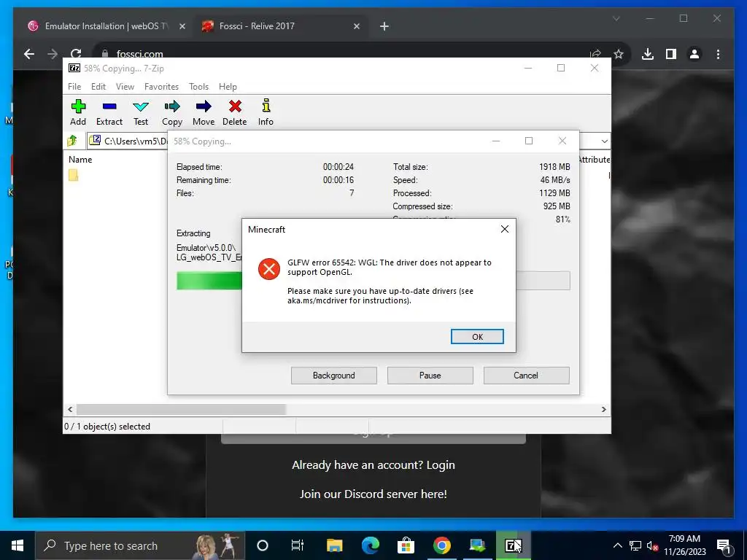Image resolution: width=747 pixels, height=560 pixels.
Task: Click Chrome back navigation arrow
Action: click(29, 54)
